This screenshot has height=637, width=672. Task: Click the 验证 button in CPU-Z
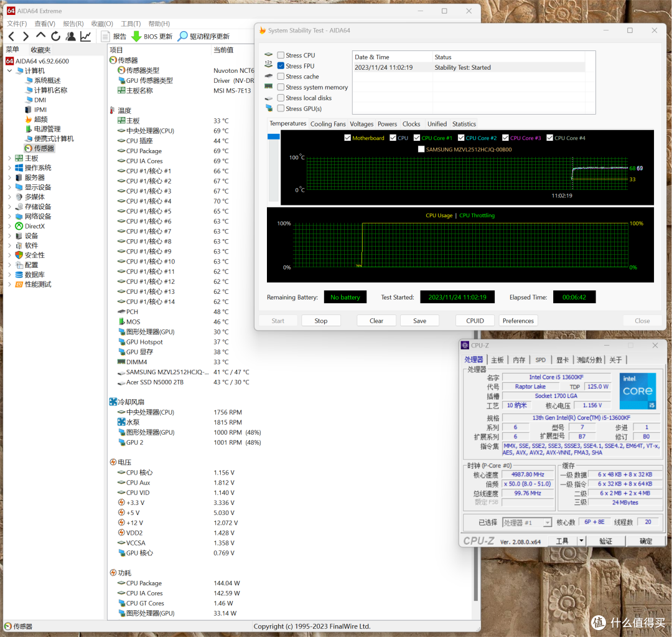point(605,541)
